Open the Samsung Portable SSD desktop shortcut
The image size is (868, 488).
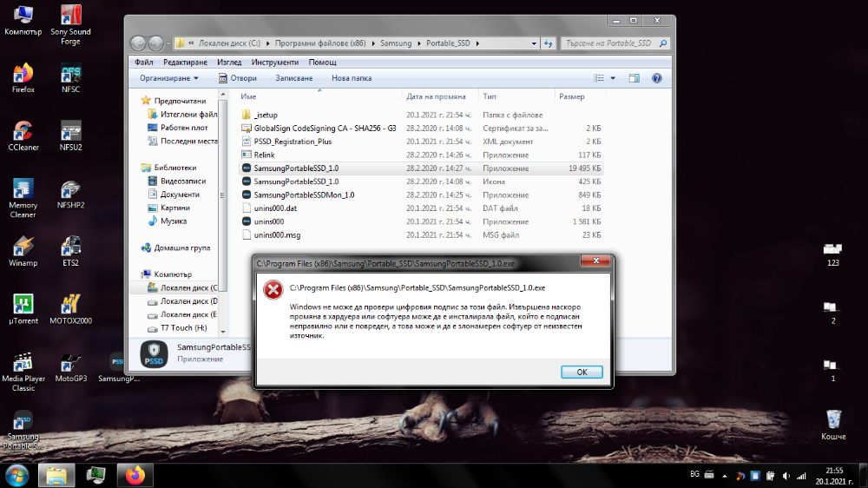click(23, 430)
